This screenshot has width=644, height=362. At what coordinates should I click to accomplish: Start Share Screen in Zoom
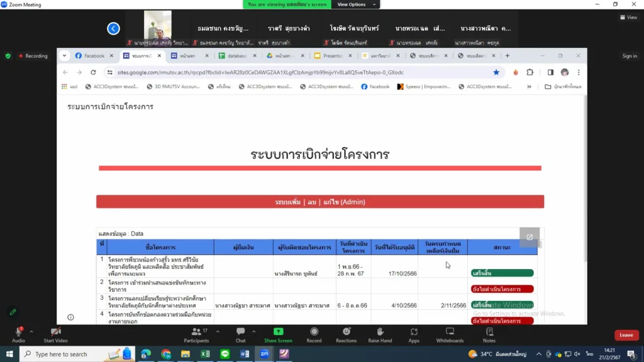pos(278,334)
